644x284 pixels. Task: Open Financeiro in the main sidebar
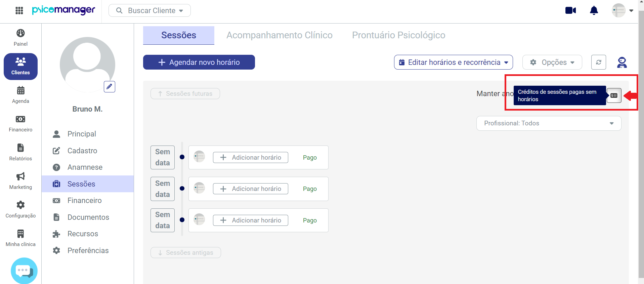20,123
